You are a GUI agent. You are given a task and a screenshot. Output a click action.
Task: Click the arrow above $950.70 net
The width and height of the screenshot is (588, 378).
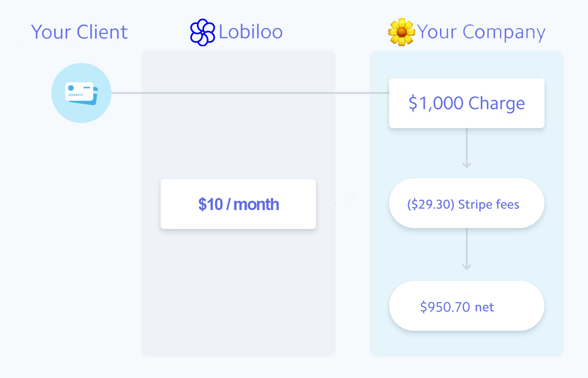(467, 249)
